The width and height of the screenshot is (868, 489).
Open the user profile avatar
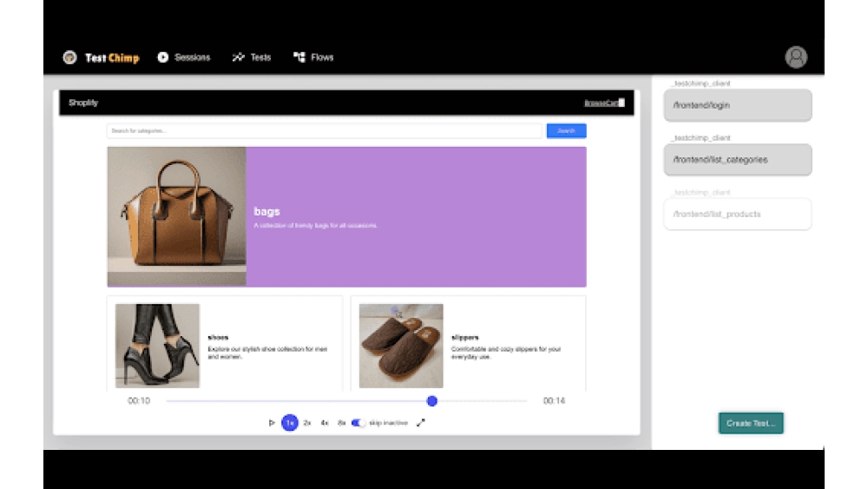[796, 57]
